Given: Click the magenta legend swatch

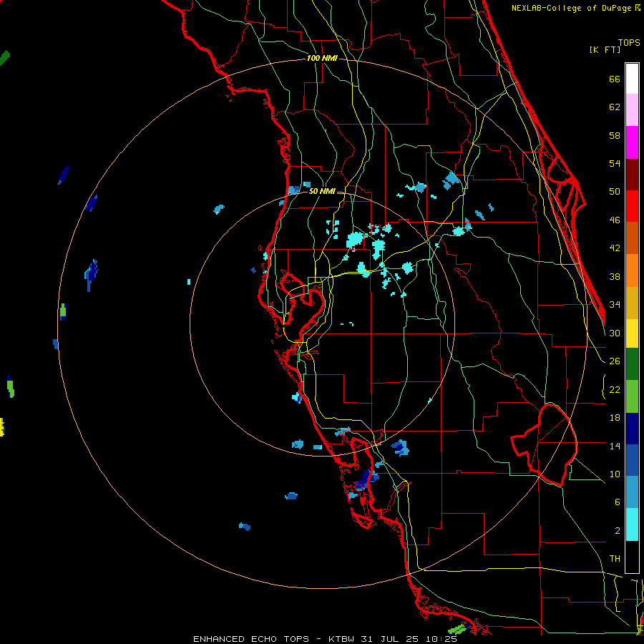Looking at the screenshot, I should pos(632,142).
